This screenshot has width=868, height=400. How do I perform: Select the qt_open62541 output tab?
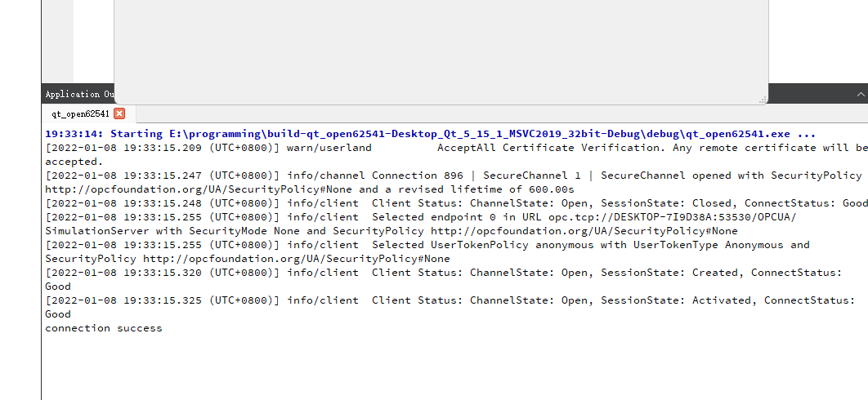[80, 114]
